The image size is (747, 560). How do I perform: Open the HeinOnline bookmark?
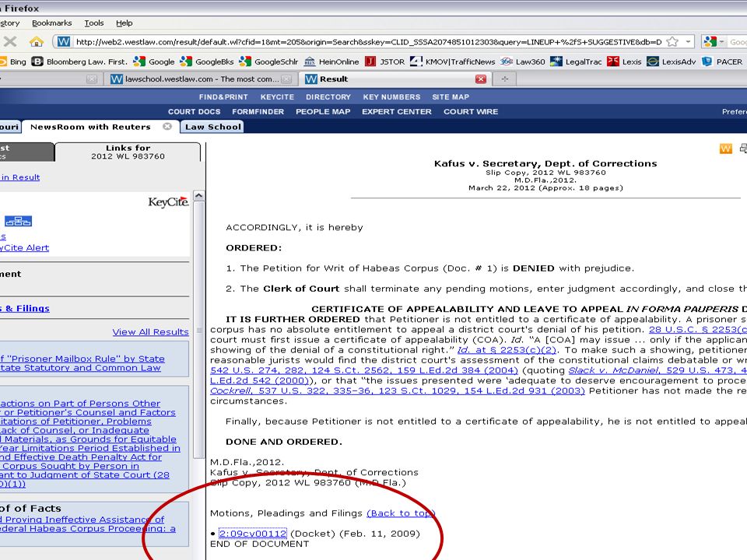331,61
